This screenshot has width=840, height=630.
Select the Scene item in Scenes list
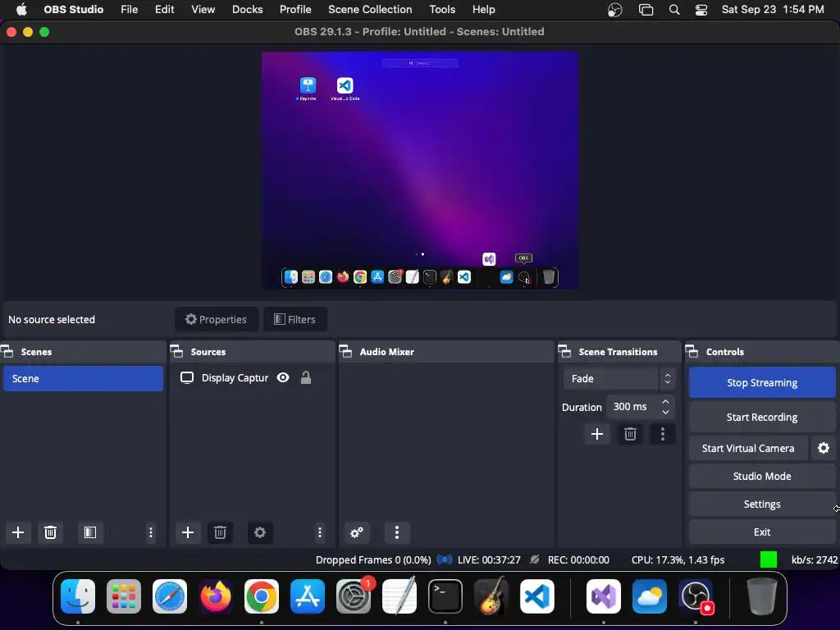tap(83, 379)
